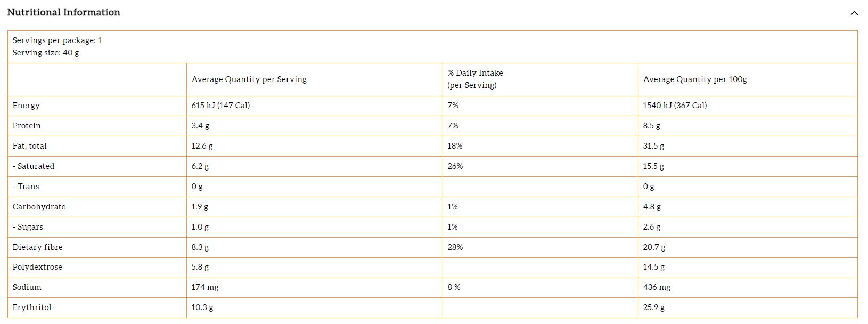Select the Polydextrose row label
868x324 pixels.
[37, 267]
